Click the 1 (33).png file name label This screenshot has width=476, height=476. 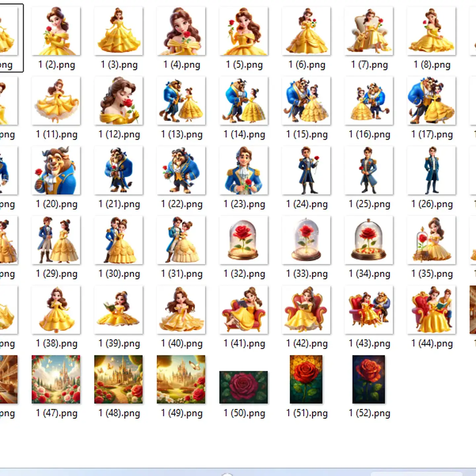click(307, 274)
